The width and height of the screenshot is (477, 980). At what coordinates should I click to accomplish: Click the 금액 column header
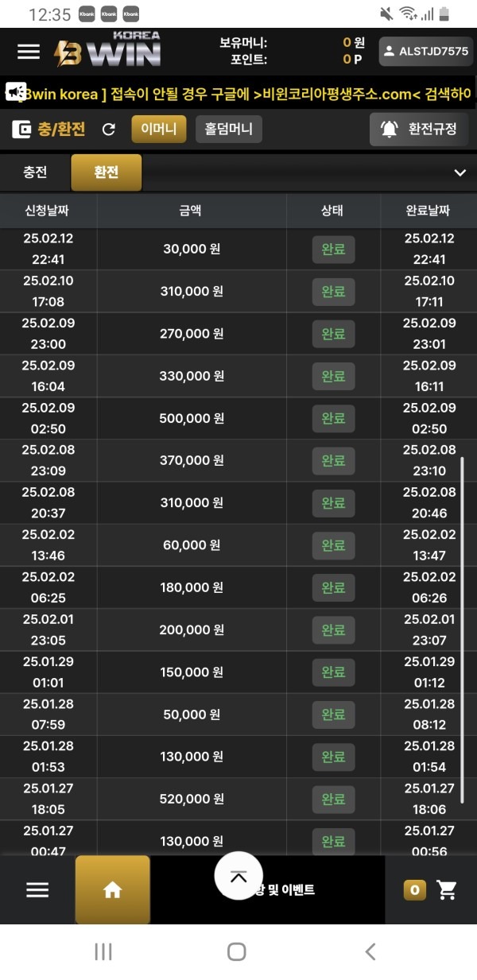coord(191,211)
